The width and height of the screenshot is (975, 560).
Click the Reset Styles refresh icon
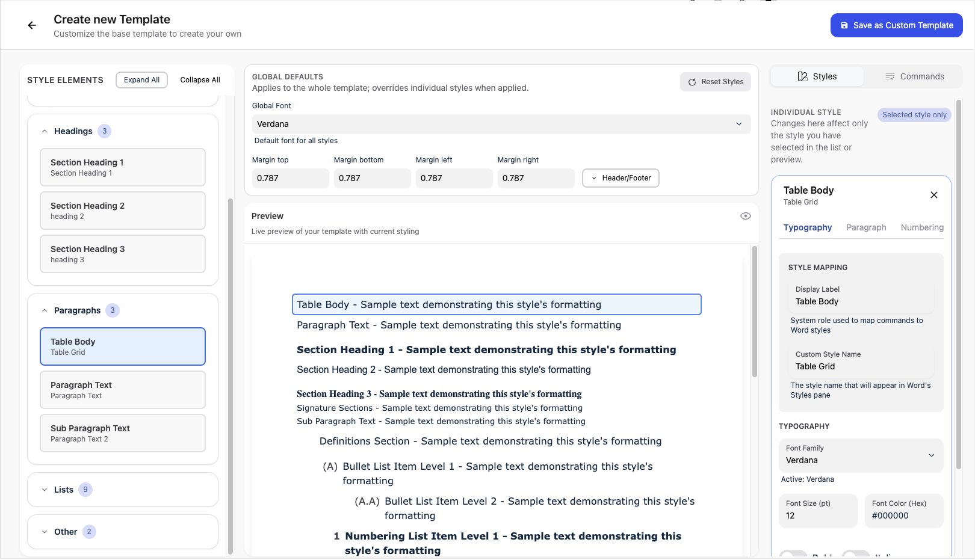point(692,82)
